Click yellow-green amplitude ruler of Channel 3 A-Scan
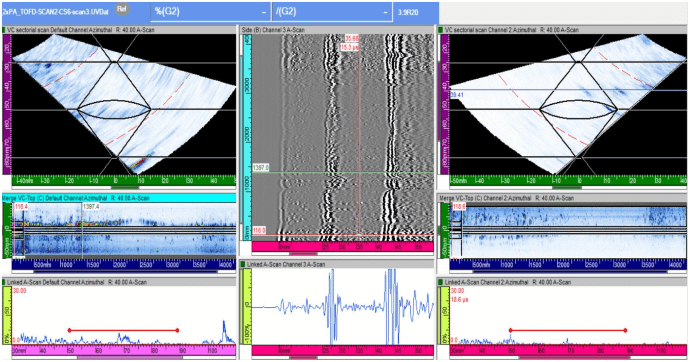The image size is (690, 362). (247, 307)
